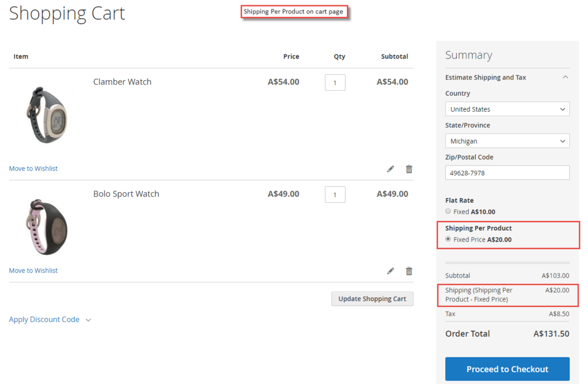The height and width of the screenshot is (384, 588).
Task: Click the Zip/Postal Code field
Action: tap(507, 173)
